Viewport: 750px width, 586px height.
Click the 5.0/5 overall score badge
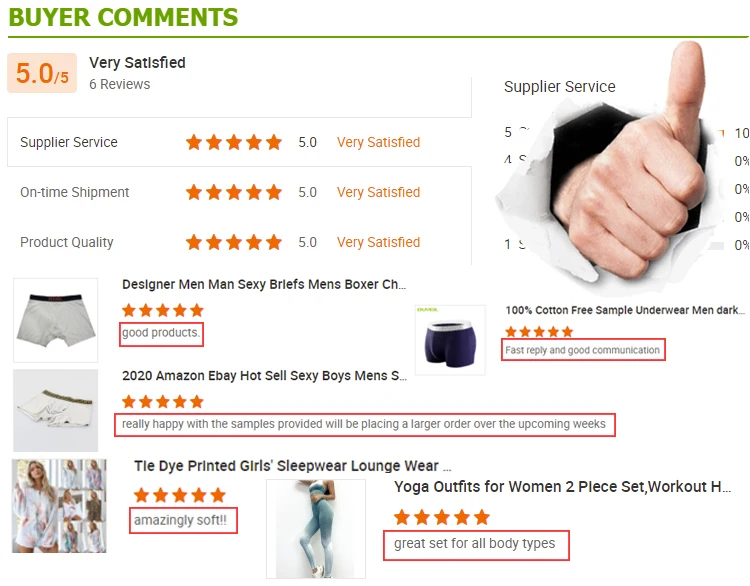click(x=42, y=73)
